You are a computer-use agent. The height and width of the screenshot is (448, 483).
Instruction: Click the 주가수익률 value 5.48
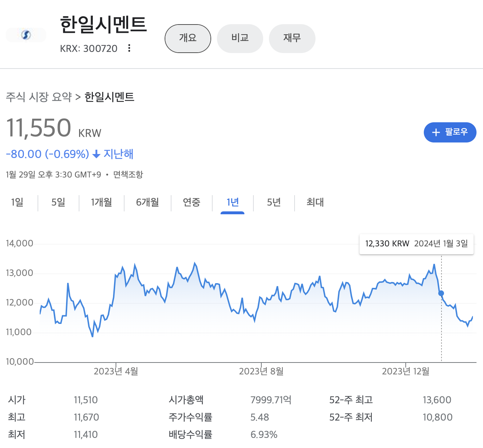click(x=260, y=417)
